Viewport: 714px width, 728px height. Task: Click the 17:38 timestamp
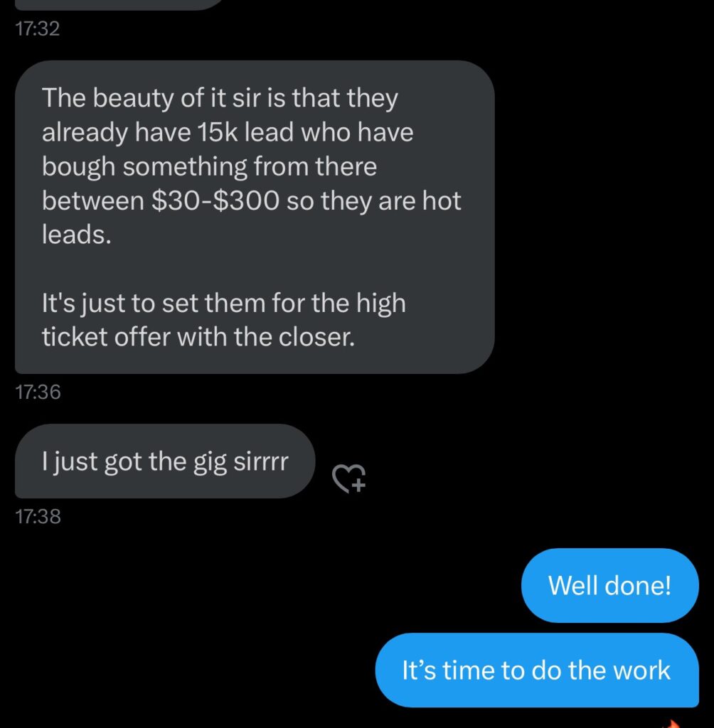(38, 516)
